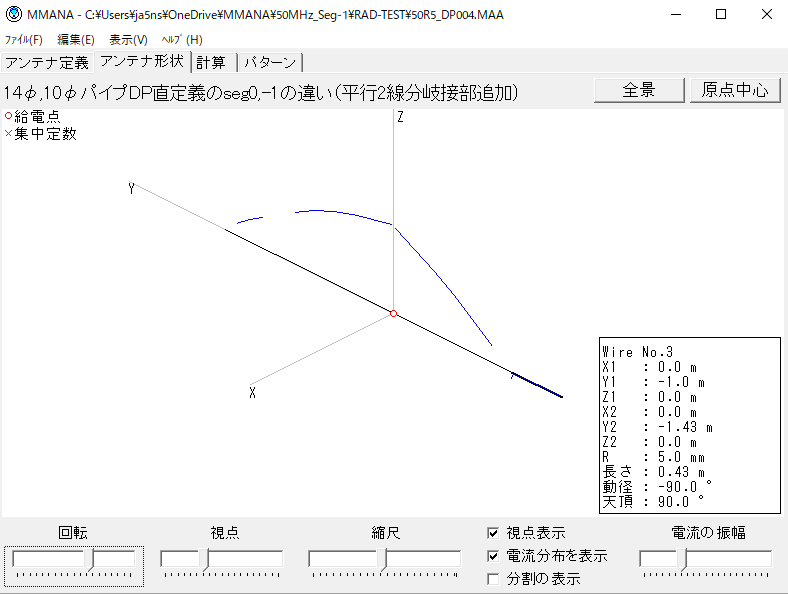Viewport: 788px width, 594px height.
Task: Click the red feed point marker
Action: (x=393, y=314)
